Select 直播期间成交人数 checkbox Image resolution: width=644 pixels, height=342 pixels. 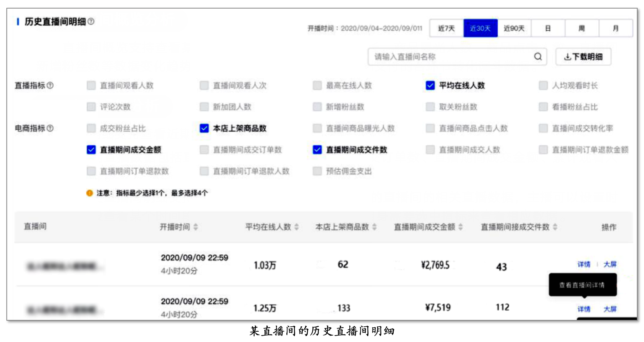point(430,150)
